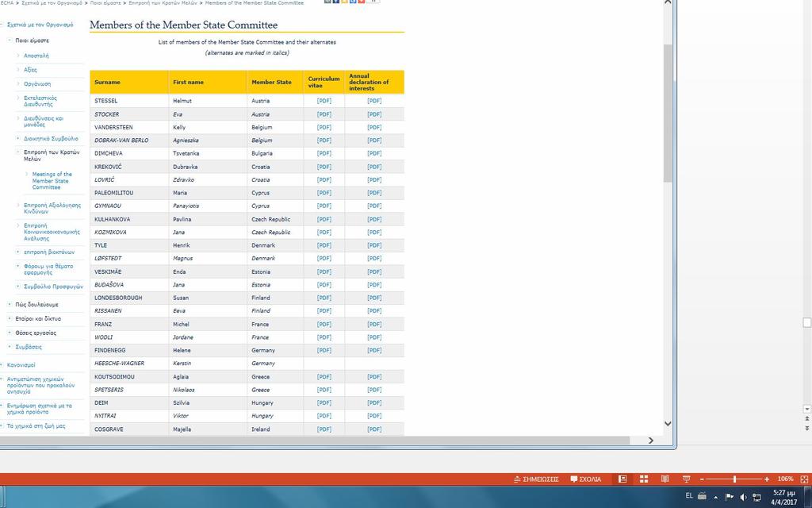The image size is (812, 508).
Task: Expand the 'Θέσεις εργασίας' section
Action: tap(10, 333)
